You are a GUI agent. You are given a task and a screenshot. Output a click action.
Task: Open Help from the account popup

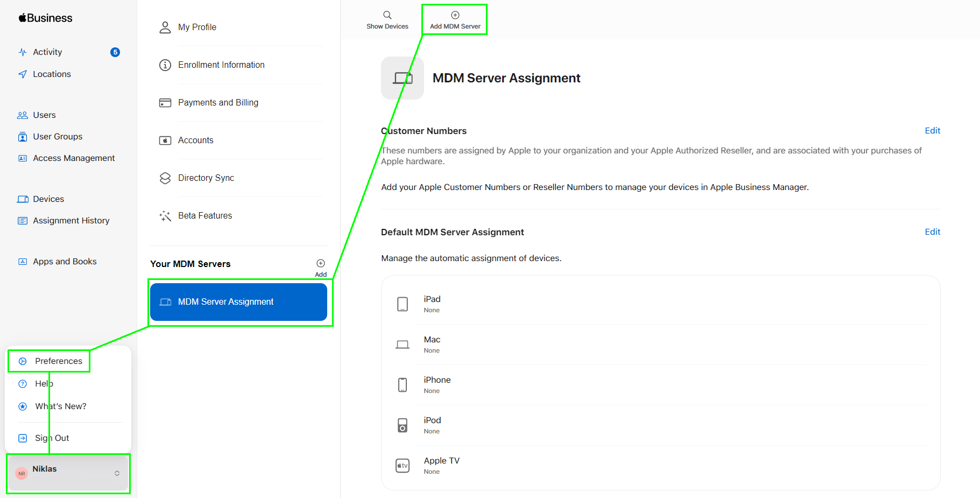click(44, 384)
